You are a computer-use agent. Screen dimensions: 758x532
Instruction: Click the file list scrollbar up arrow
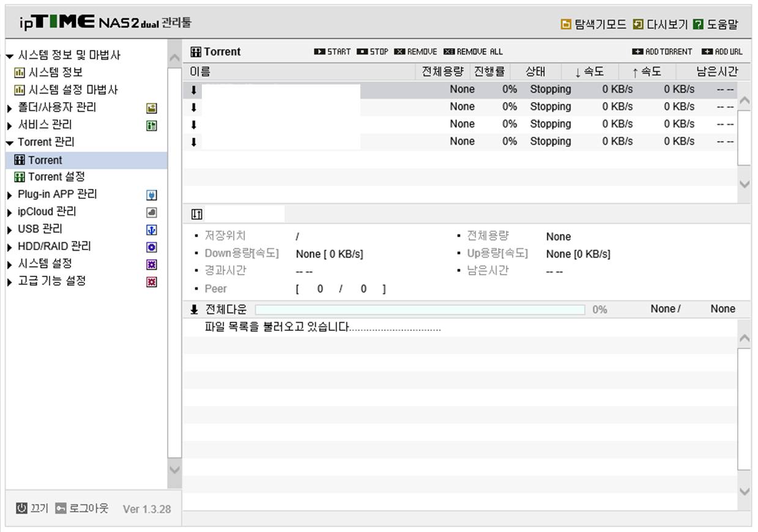pyautogui.click(x=744, y=339)
